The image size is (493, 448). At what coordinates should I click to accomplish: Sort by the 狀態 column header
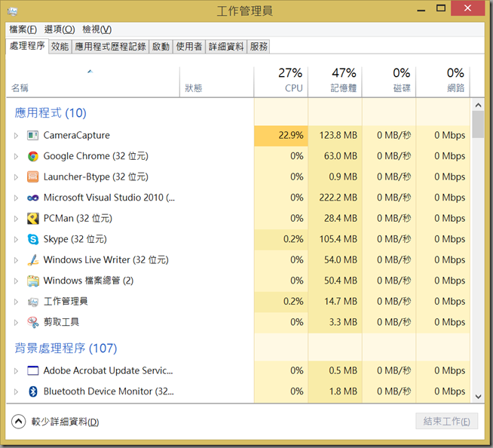(x=216, y=81)
